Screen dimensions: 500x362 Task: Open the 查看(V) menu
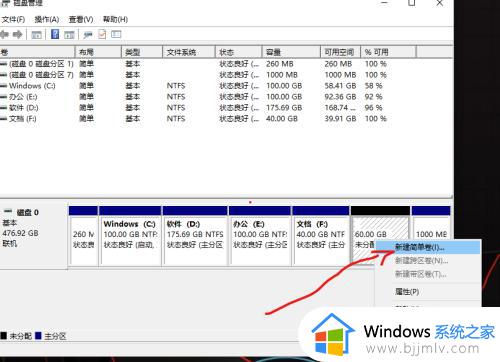81,19
